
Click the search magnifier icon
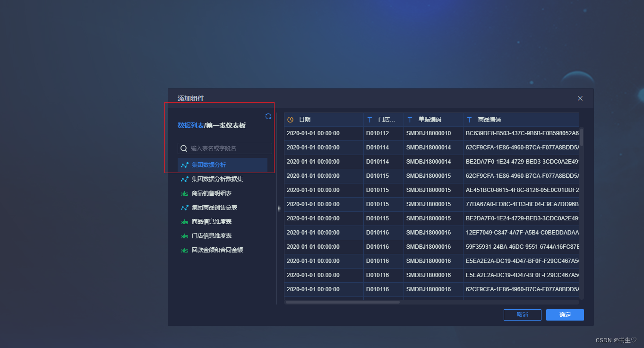[184, 148]
